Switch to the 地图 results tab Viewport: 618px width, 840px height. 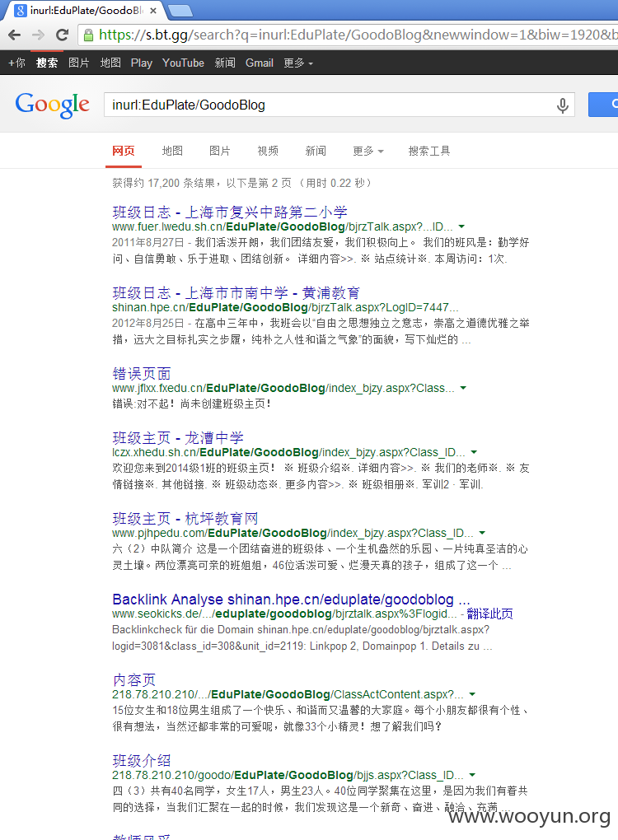[x=172, y=151]
